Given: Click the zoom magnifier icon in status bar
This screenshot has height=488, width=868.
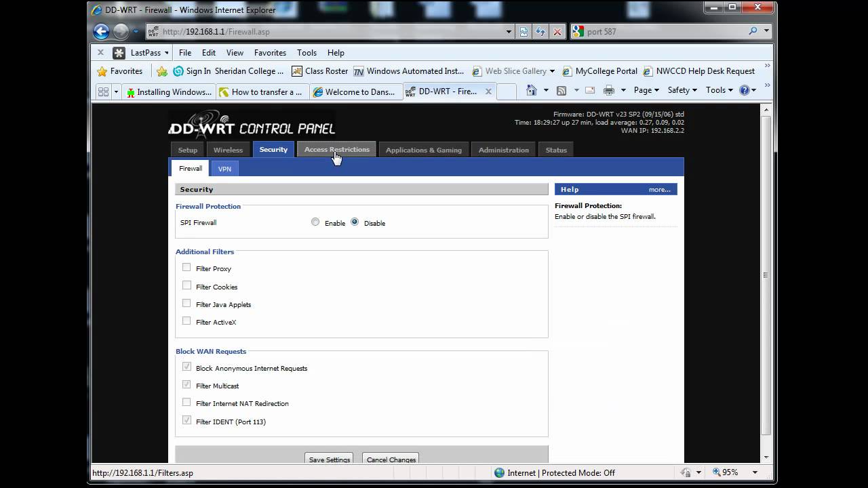Looking at the screenshot, I should (716, 472).
